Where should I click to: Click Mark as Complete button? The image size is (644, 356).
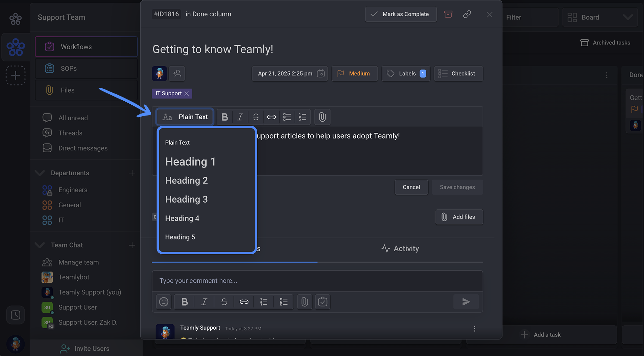(401, 14)
